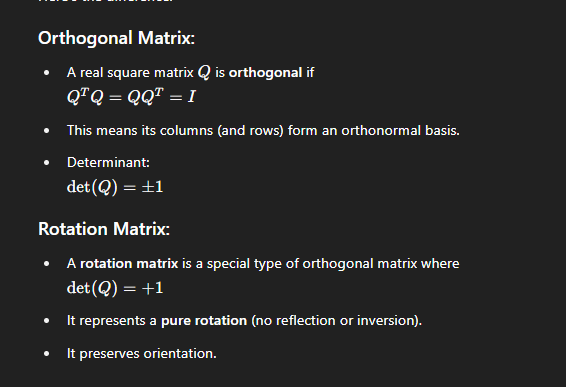Click the "Determinant:" label
566x387 pixels.
coord(108,162)
